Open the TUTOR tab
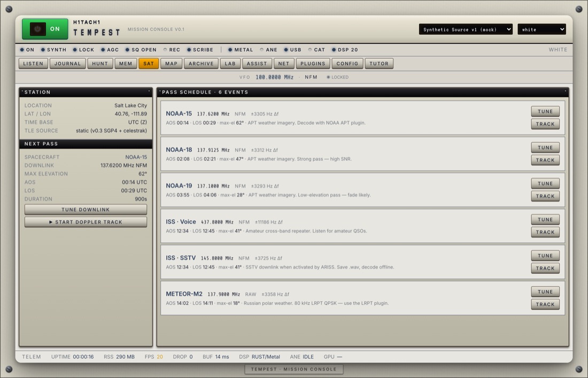Image resolution: width=588 pixels, height=378 pixels. pos(379,64)
